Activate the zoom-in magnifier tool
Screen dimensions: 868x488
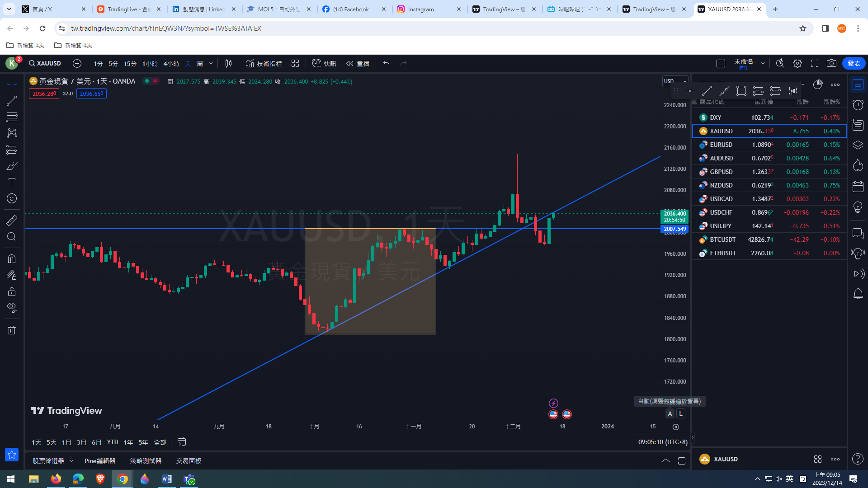[12, 237]
